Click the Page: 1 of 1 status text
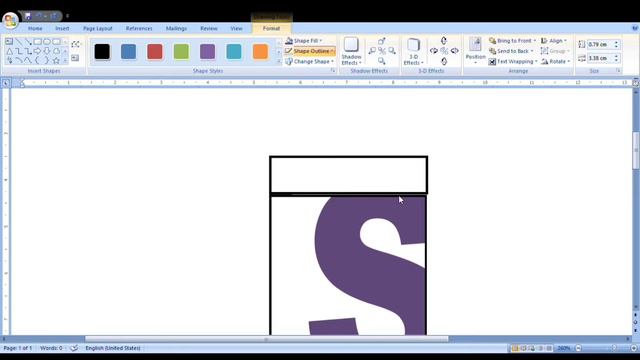Screen dimensions: 640x360 (18, 348)
